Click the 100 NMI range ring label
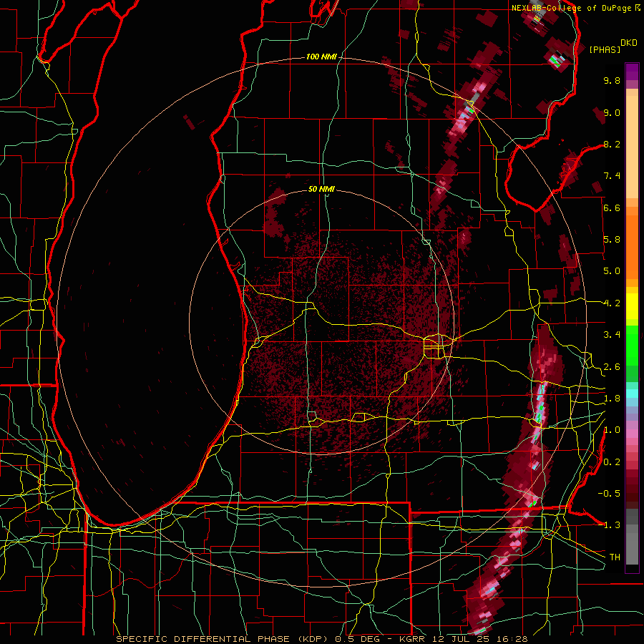644x644 pixels. 321,57
